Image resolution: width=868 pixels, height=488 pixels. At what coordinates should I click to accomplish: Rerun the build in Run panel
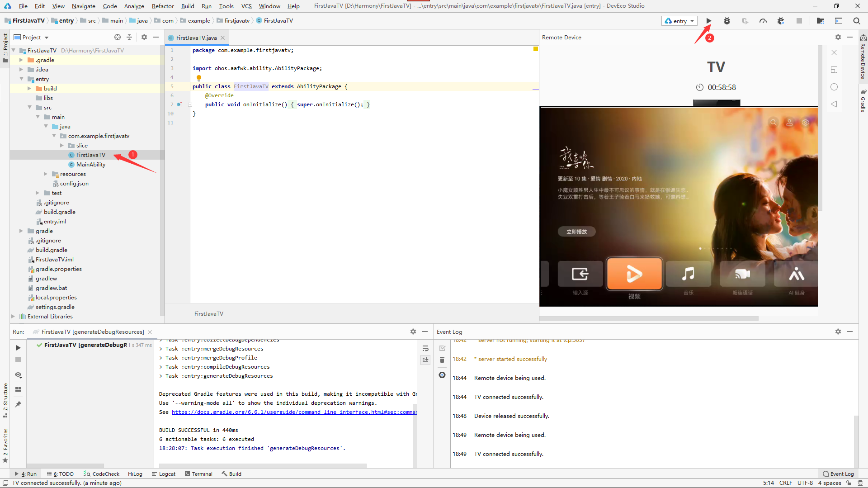[x=18, y=348]
